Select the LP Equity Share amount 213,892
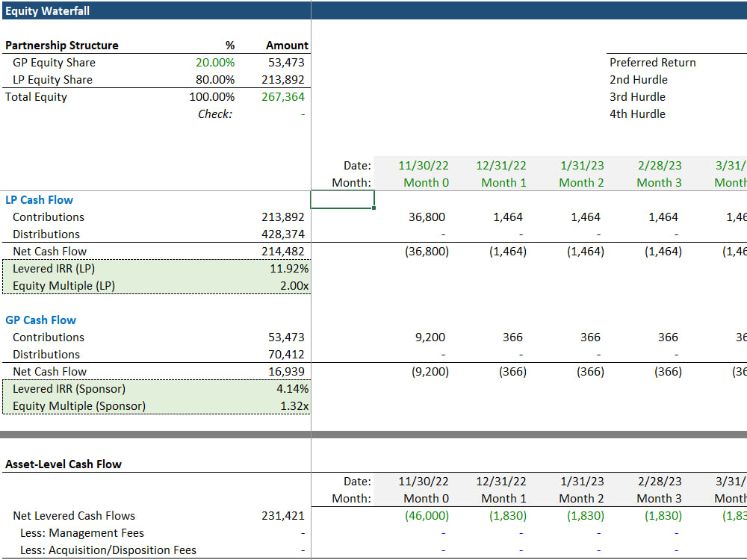The width and height of the screenshot is (747, 560). click(x=282, y=80)
